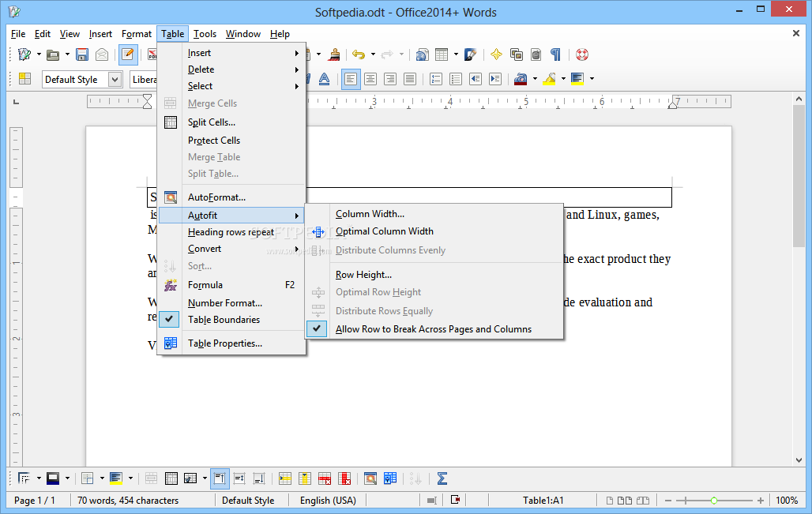The image size is (812, 514).
Task: Click the Open folder icon
Action: tap(52, 54)
